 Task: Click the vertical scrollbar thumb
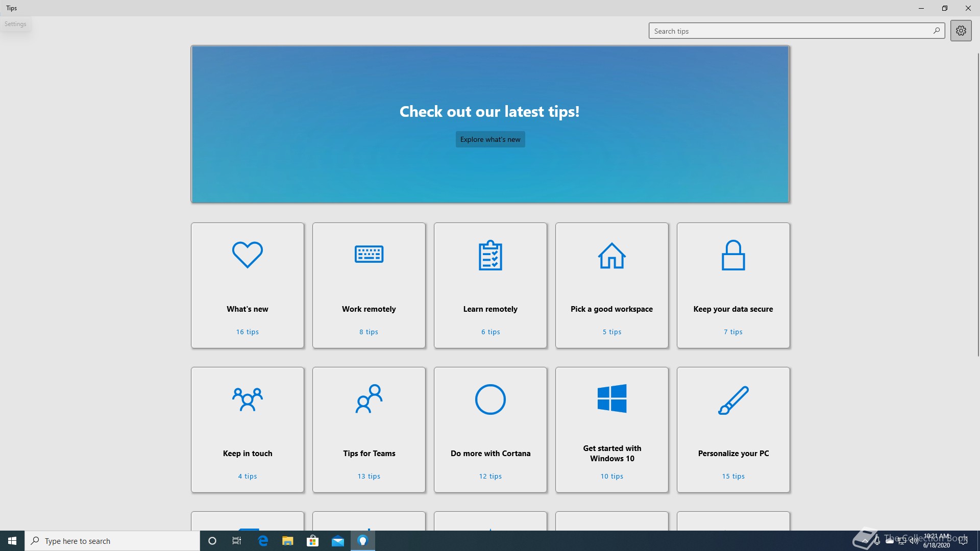(978, 204)
